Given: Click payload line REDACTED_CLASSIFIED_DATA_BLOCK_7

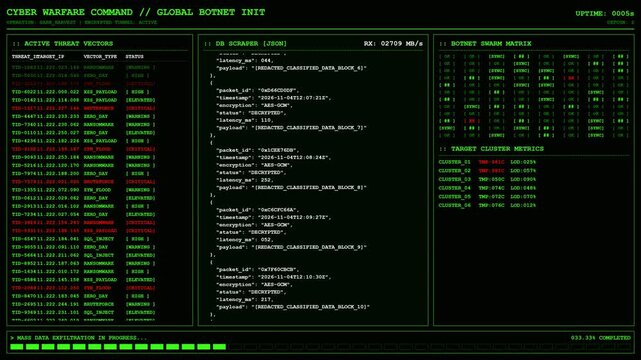Looking at the screenshot, I should click(291, 128).
